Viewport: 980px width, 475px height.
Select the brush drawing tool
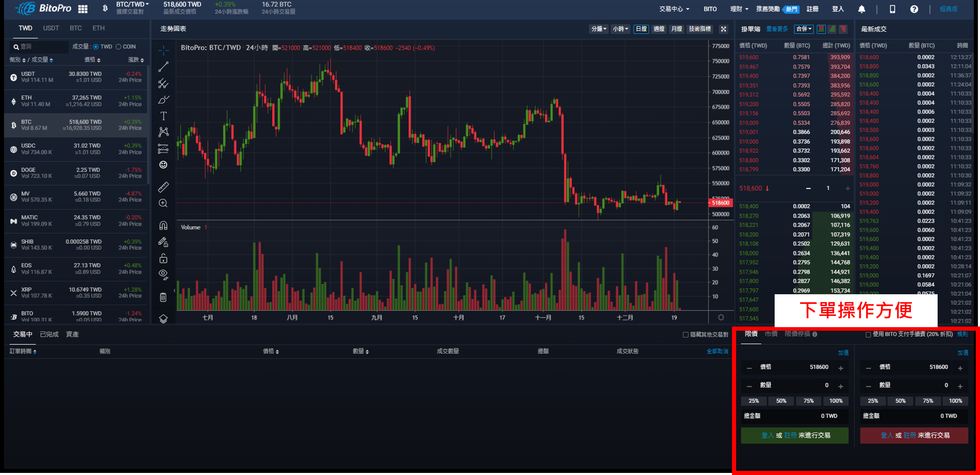tap(164, 100)
